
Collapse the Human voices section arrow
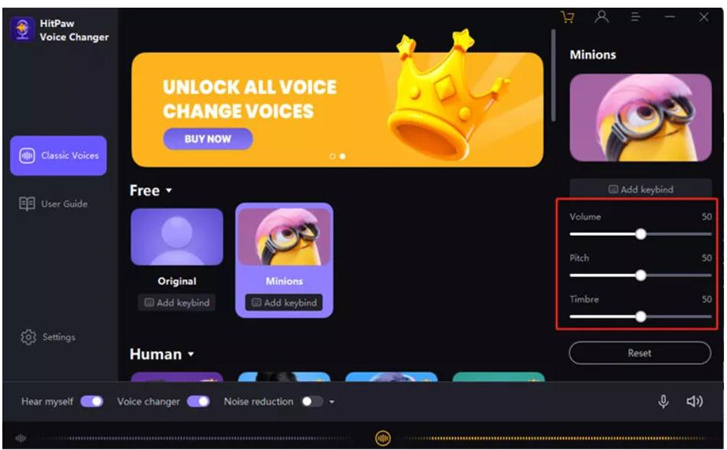coord(191,355)
